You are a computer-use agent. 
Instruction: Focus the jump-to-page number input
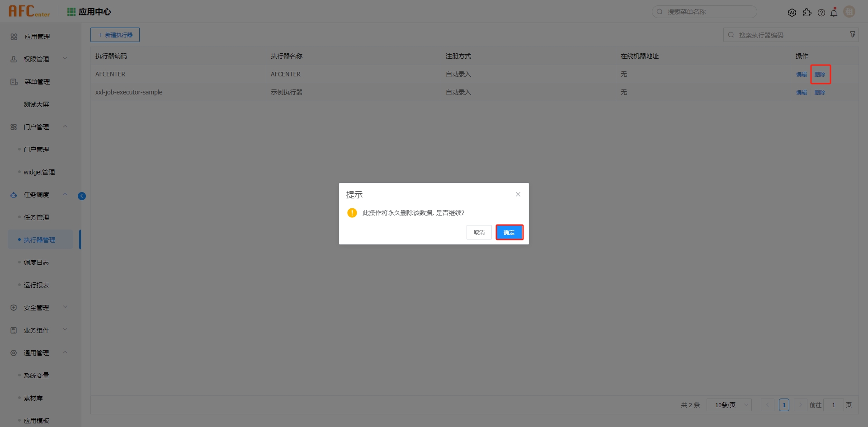click(x=834, y=405)
